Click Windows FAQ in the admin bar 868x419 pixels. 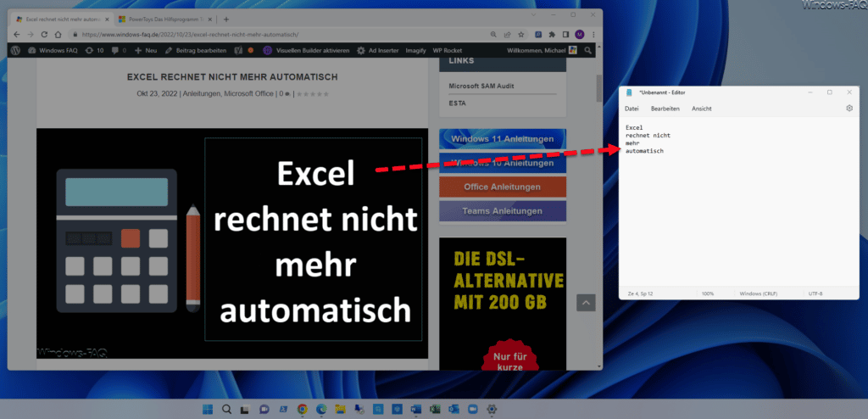[53, 50]
